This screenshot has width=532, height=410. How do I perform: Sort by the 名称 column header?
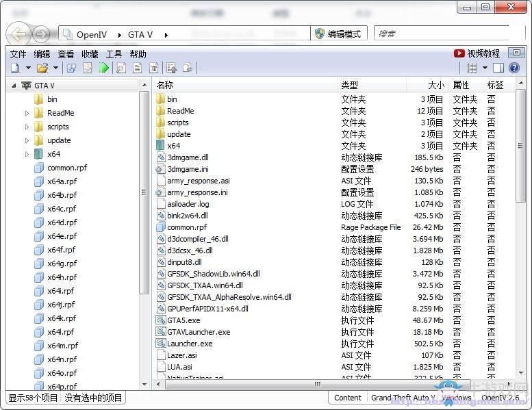pos(244,85)
